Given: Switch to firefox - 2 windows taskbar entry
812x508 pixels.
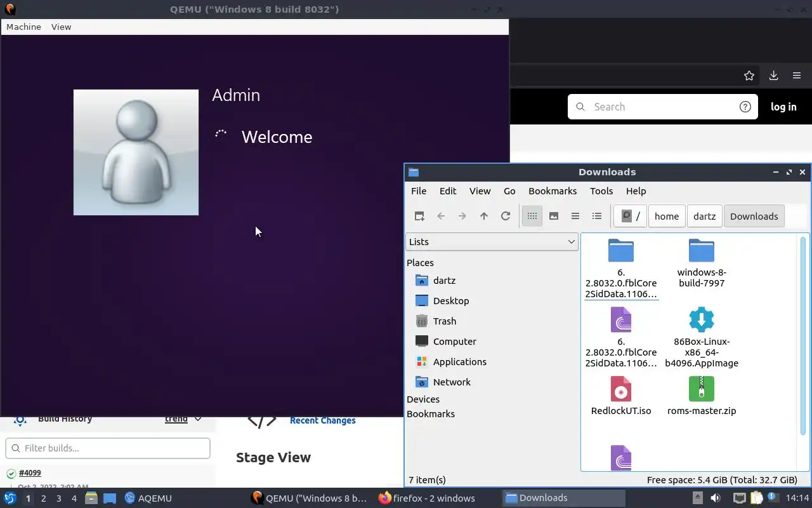Looking at the screenshot, I should tap(427, 498).
